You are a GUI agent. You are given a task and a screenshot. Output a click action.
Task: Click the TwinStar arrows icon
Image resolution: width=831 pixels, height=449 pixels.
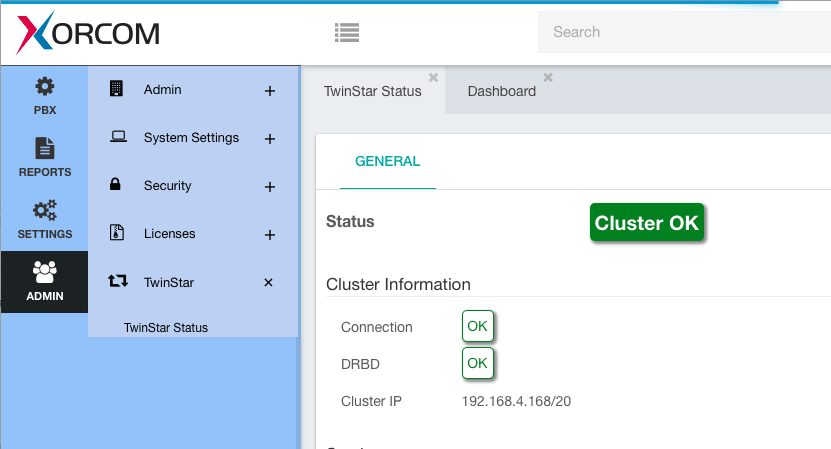click(118, 281)
